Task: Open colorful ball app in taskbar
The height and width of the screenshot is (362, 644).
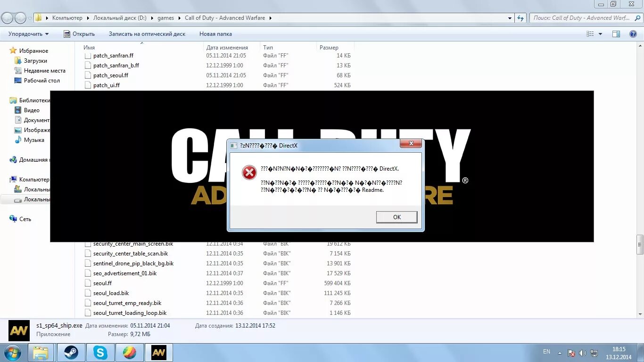Action: [x=130, y=353]
